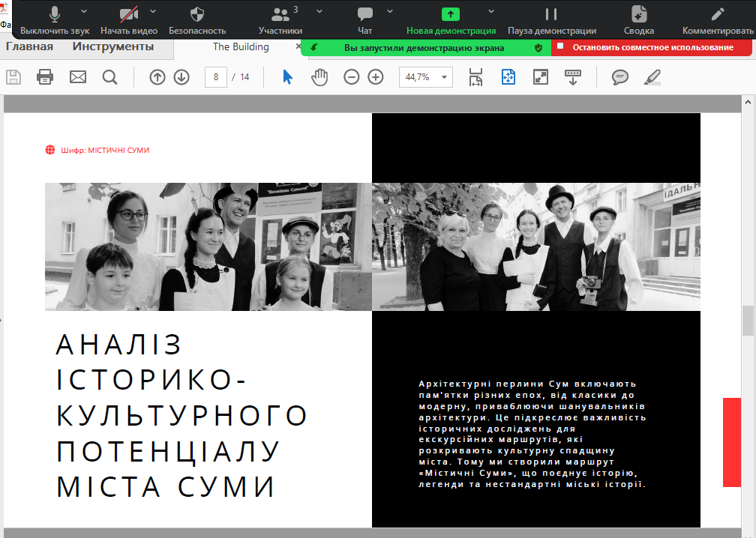Open the 44,7% zoom level dropdown
Image resolution: width=756 pixels, height=538 pixels.
tap(426, 77)
